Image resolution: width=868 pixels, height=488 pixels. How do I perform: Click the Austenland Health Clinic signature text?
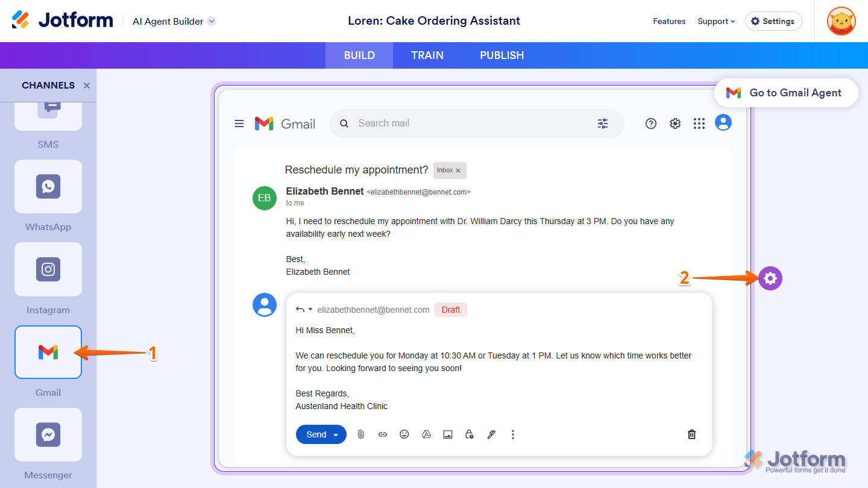click(x=342, y=407)
